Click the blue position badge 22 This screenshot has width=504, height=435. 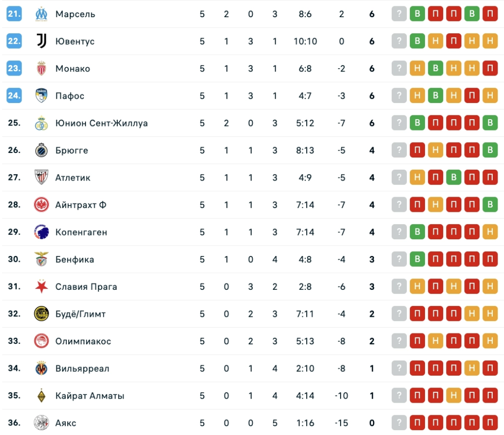coord(14,41)
